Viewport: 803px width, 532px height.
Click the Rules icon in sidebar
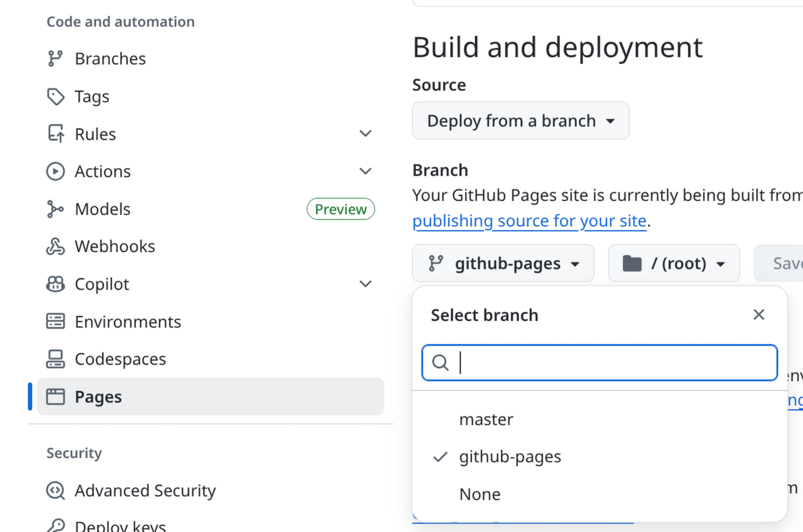click(x=55, y=134)
